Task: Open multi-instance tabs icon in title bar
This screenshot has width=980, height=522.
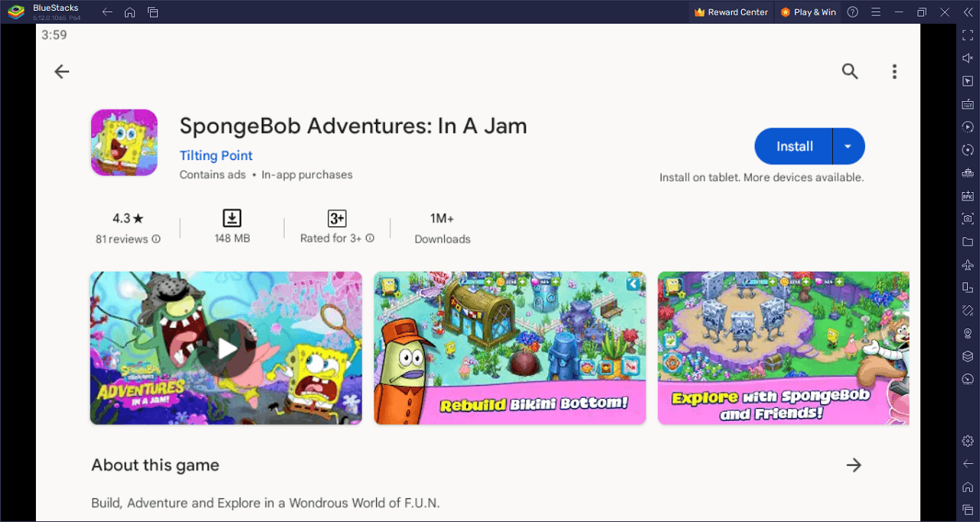Action: pos(153,12)
